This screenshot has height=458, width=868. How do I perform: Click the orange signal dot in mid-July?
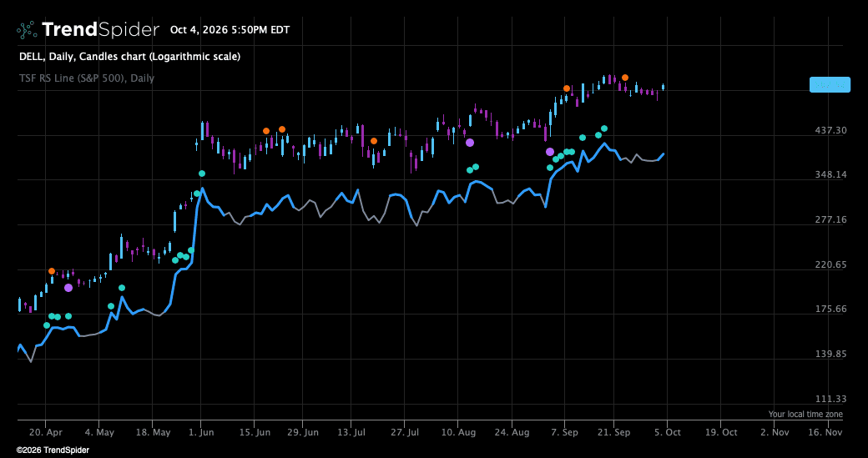374,141
